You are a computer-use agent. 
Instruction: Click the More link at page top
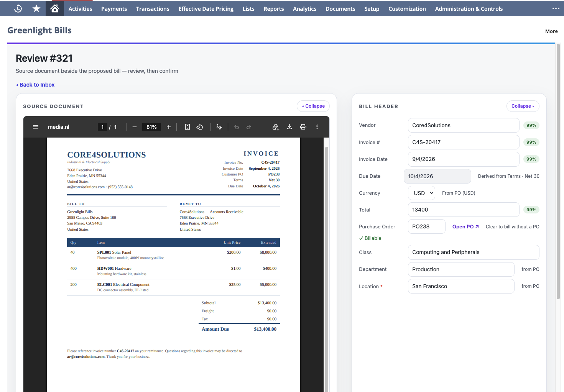(x=551, y=31)
